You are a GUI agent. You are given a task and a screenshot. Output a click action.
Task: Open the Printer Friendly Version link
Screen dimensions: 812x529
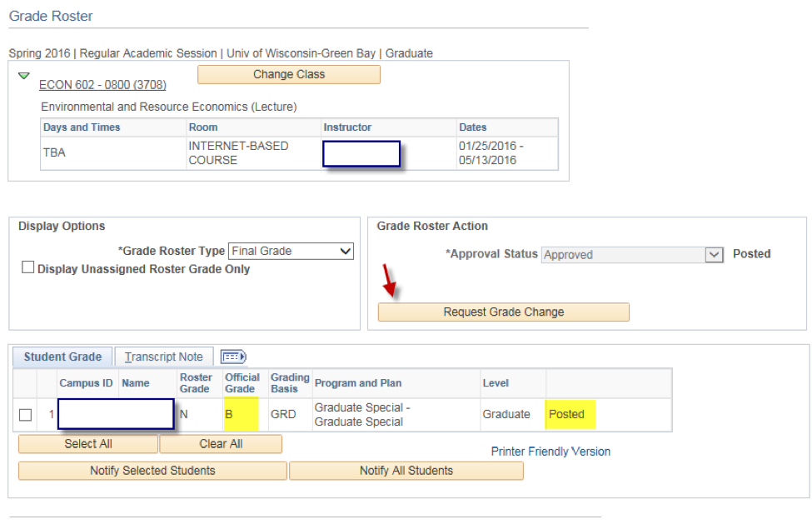pos(550,452)
